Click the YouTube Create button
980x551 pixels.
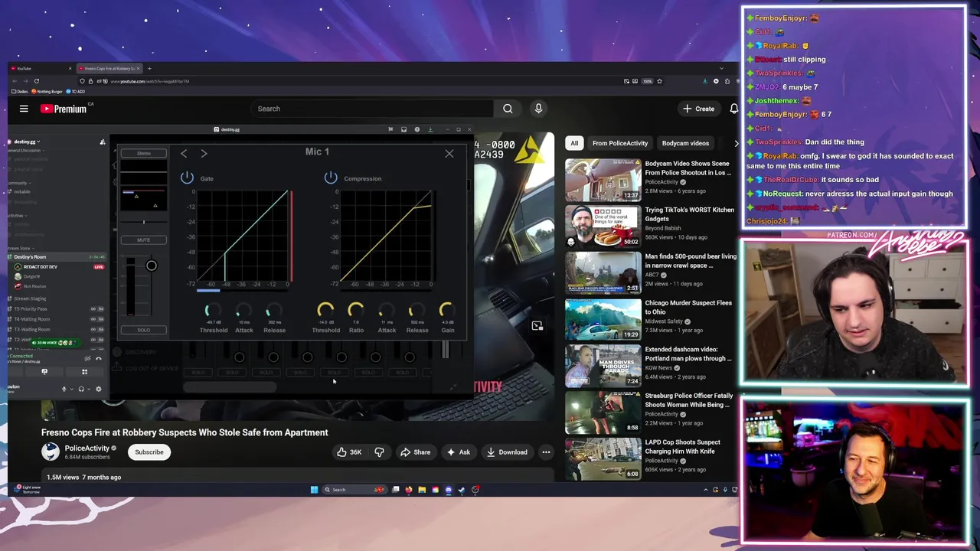pos(698,109)
